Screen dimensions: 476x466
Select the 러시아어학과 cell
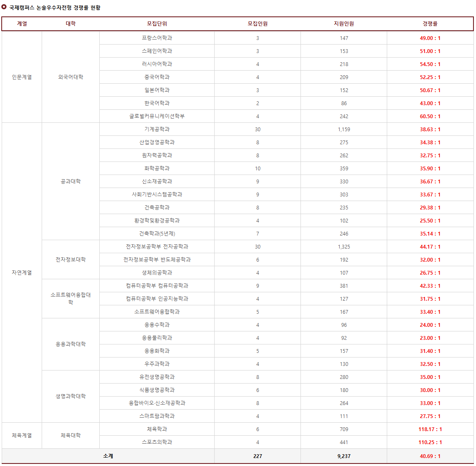click(157, 64)
